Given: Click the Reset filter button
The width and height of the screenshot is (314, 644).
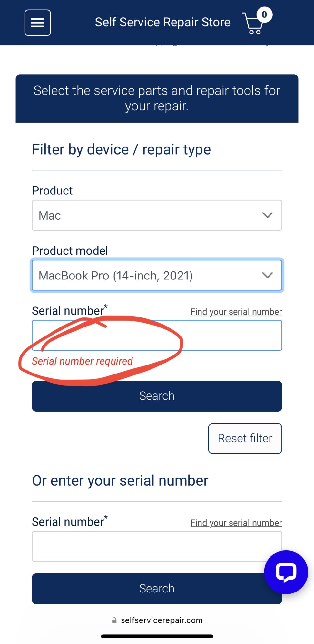Looking at the screenshot, I should click(245, 438).
